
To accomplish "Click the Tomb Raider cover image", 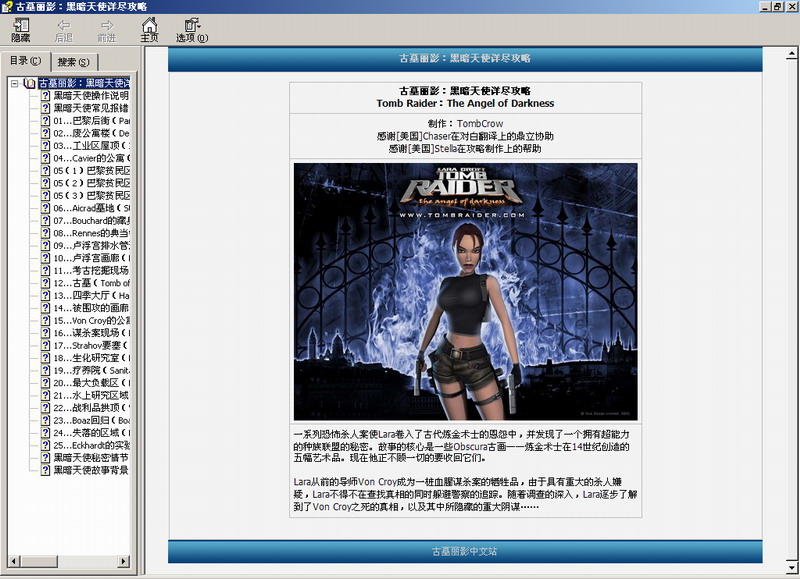I will point(465,292).
